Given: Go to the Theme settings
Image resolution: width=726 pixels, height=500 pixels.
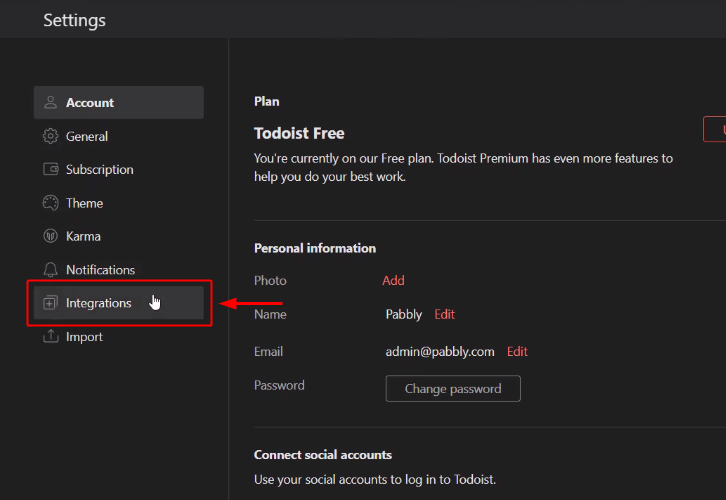Looking at the screenshot, I should click(119, 203).
